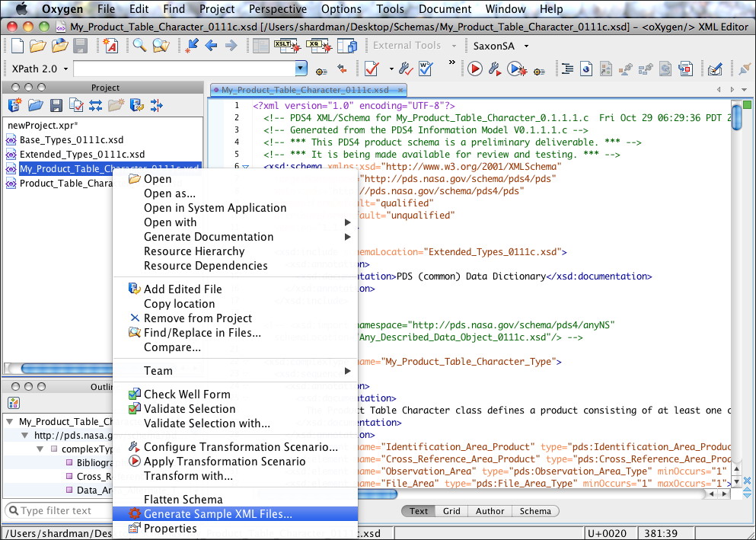Create a new document with the blank page icon
This screenshot has height=540, width=756.
tap(18, 46)
